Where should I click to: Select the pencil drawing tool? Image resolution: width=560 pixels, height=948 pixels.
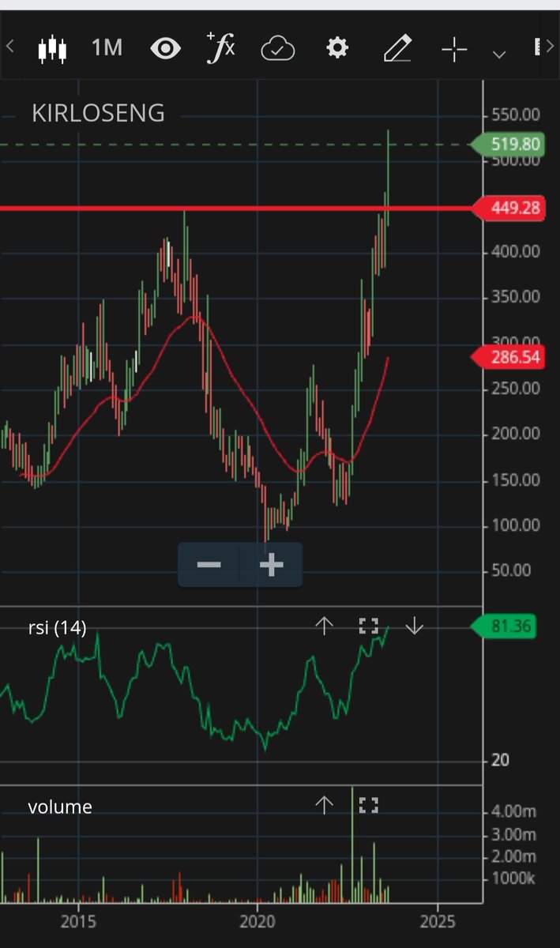pyautogui.click(x=397, y=49)
